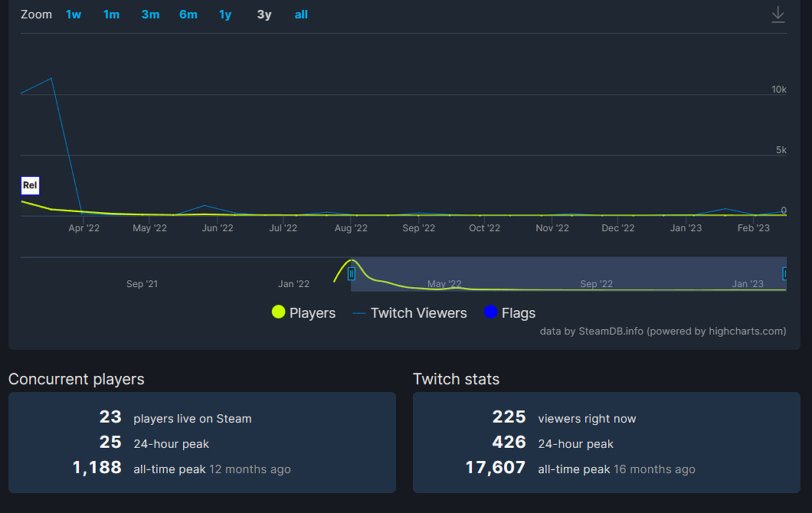Screen dimensions: 812x513
Task: Click the Twitch viewers bump near Jun '22
Action: pos(204,205)
